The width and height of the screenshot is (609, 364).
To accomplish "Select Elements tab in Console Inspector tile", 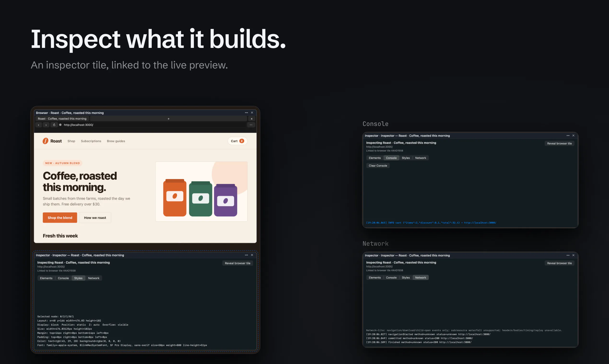I will [x=375, y=158].
